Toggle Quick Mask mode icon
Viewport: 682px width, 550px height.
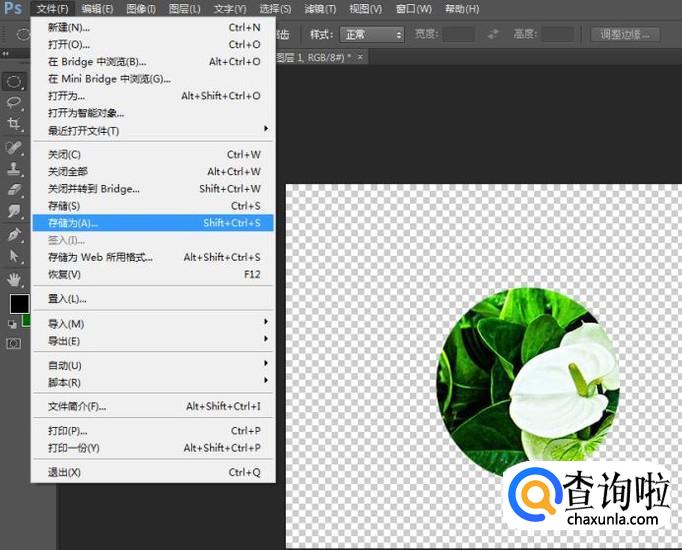click(14, 343)
